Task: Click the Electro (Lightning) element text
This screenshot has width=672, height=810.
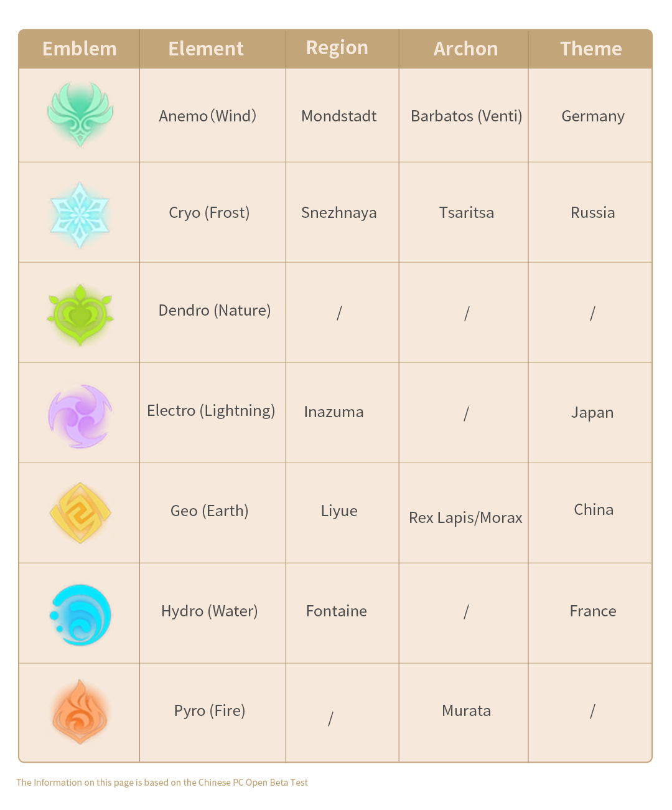Action: [x=211, y=411]
